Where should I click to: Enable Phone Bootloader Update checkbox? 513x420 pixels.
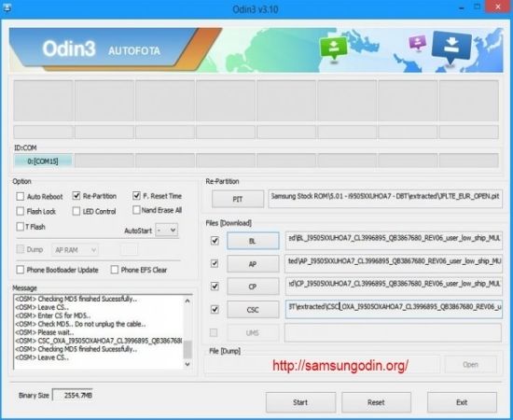click(21, 270)
